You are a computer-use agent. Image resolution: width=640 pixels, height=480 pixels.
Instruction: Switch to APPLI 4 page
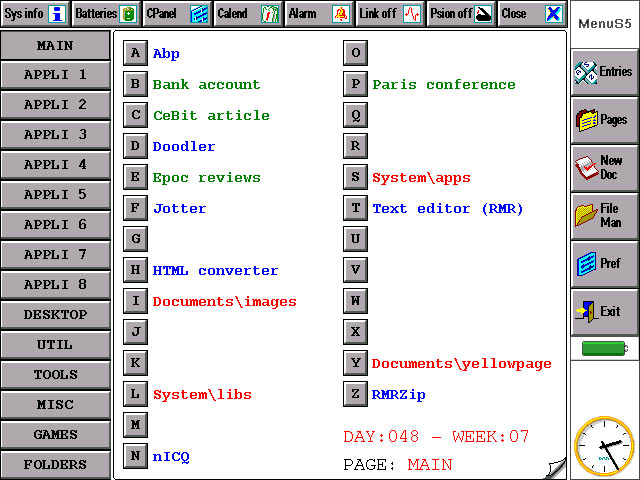[55, 165]
